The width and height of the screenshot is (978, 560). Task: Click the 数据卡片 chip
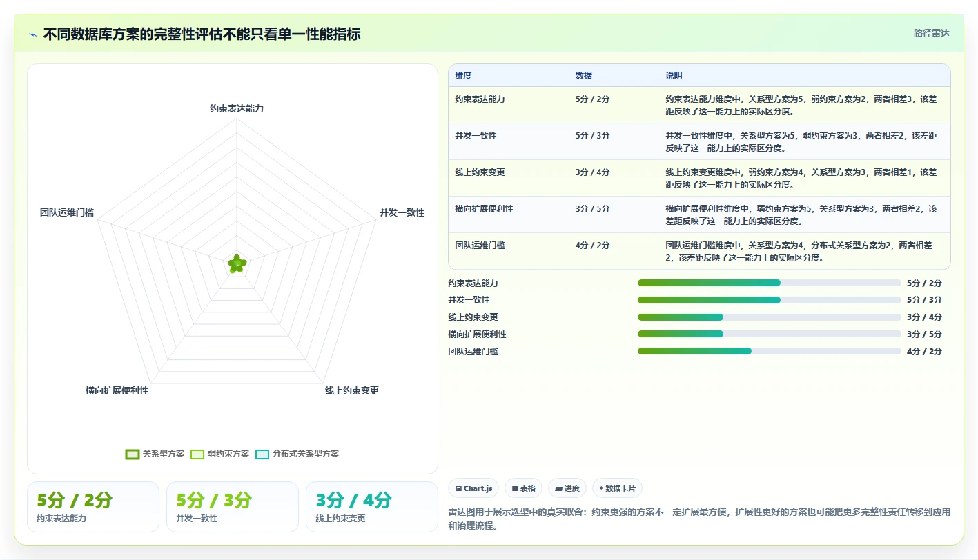point(617,488)
